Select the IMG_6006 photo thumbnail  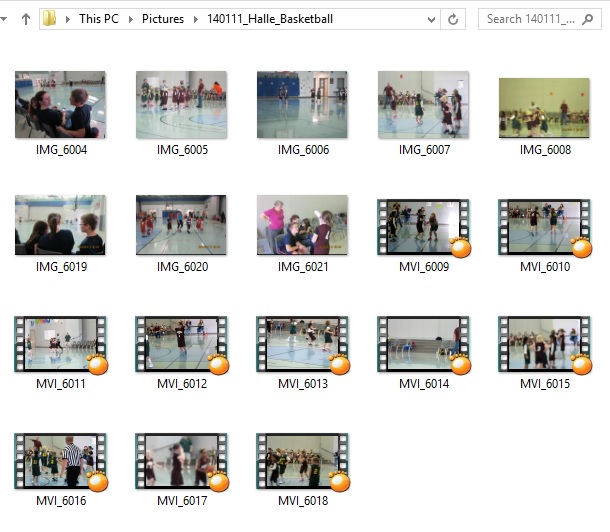point(302,105)
